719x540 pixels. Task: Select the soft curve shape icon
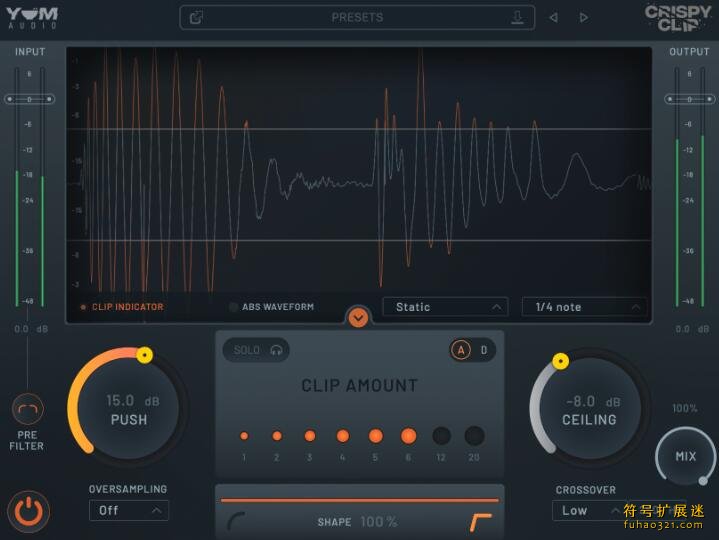(x=236, y=522)
